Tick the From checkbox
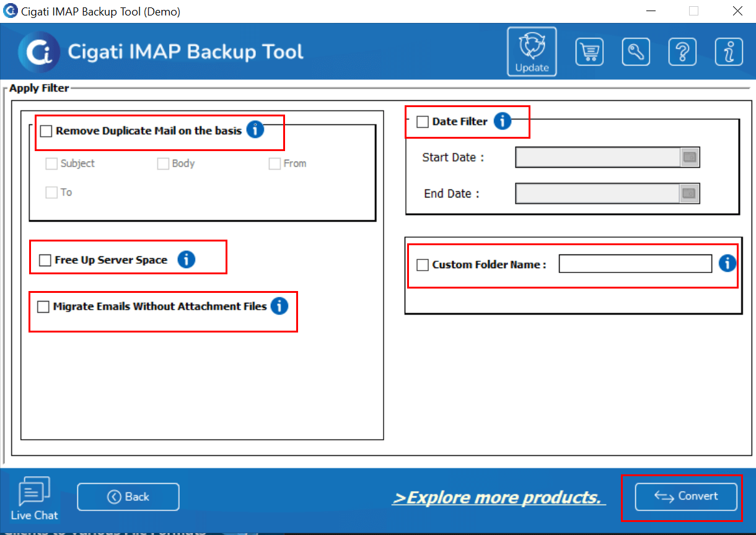 275,164
